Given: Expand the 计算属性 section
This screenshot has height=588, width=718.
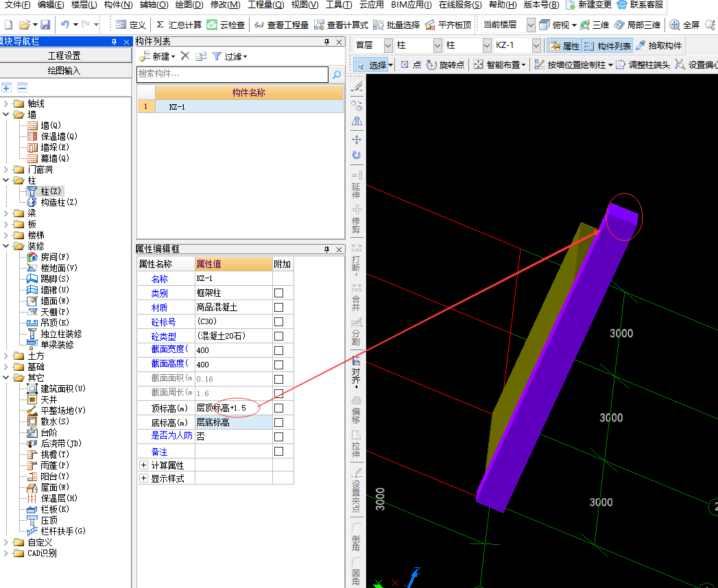Looking at the screenshot, I should tap(144, 465).
